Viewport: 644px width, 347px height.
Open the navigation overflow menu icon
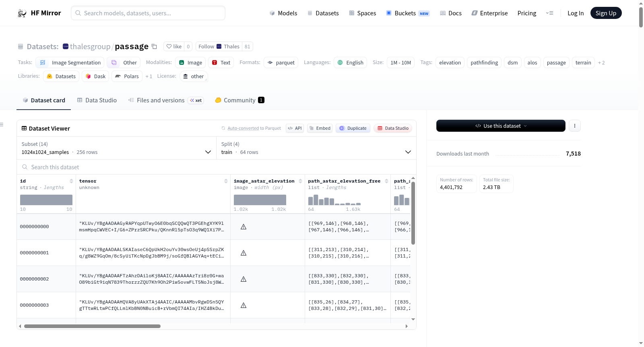(x=549, y=13)
